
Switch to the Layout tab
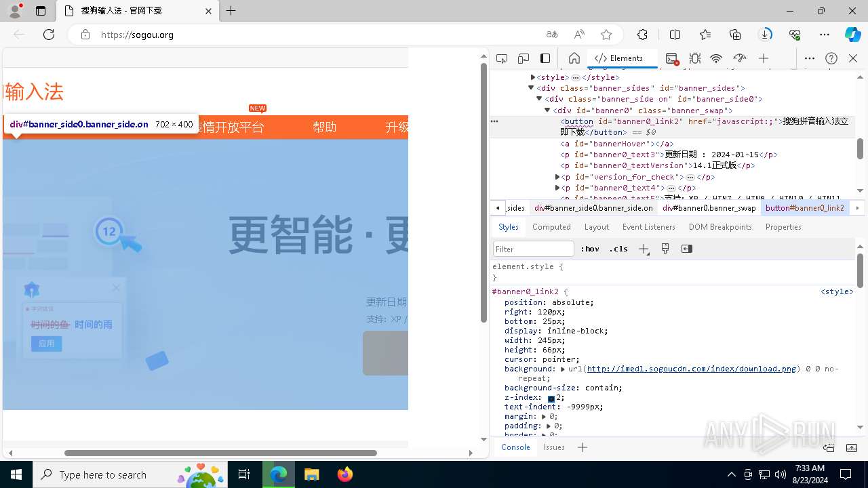click(596, 227)
